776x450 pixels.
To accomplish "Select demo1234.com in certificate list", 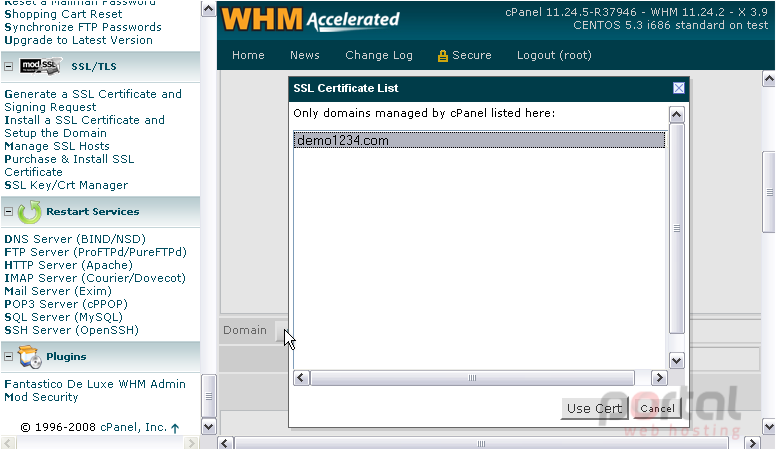I will (479, 140).
